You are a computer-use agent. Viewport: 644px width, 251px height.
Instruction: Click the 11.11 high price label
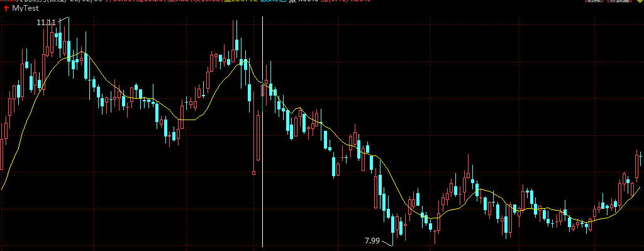[46, 23]
